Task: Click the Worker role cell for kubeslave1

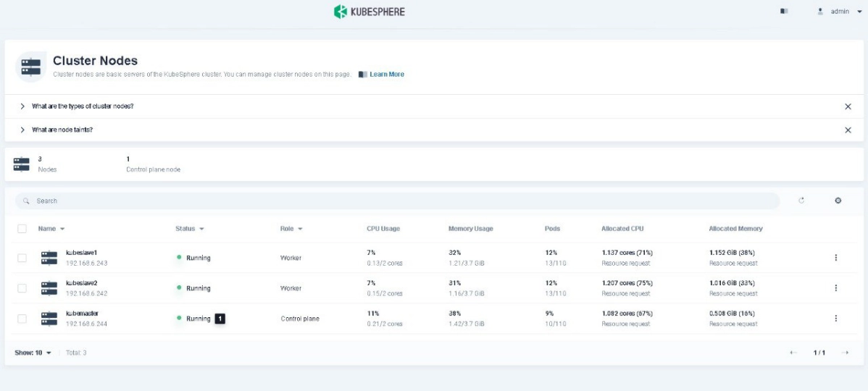Action: [x=291, y=258]
